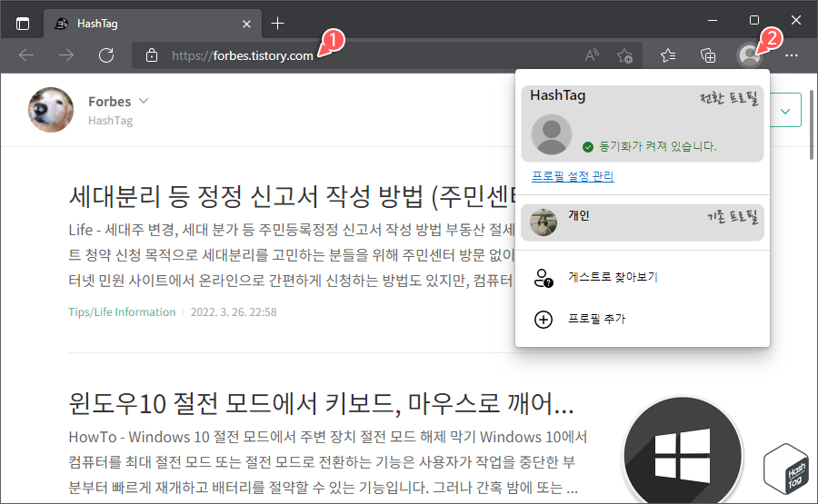Click the Forbes blog dog profile picture
The height and width of the screenshot is (504, 818).
click(x=51, y=110)
